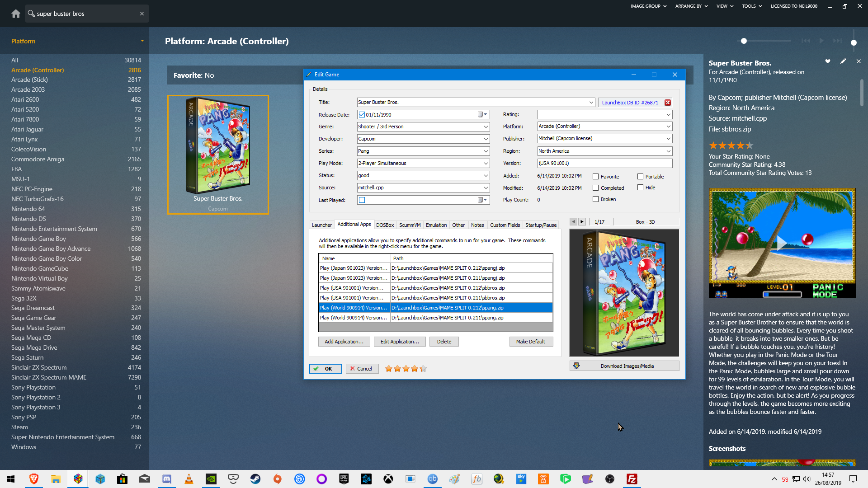The image size is (868, 488).
Task: Click Make Default button
Action: (531, 342)
